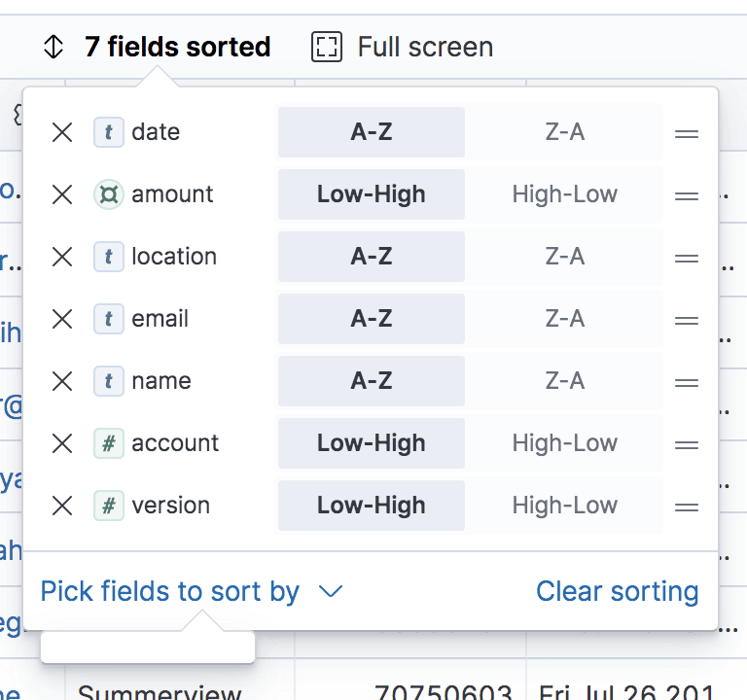Viewport: 747px width, 700px height.
Task: Open Pick fields to sort by dropdown
Action: pos(170,591)
